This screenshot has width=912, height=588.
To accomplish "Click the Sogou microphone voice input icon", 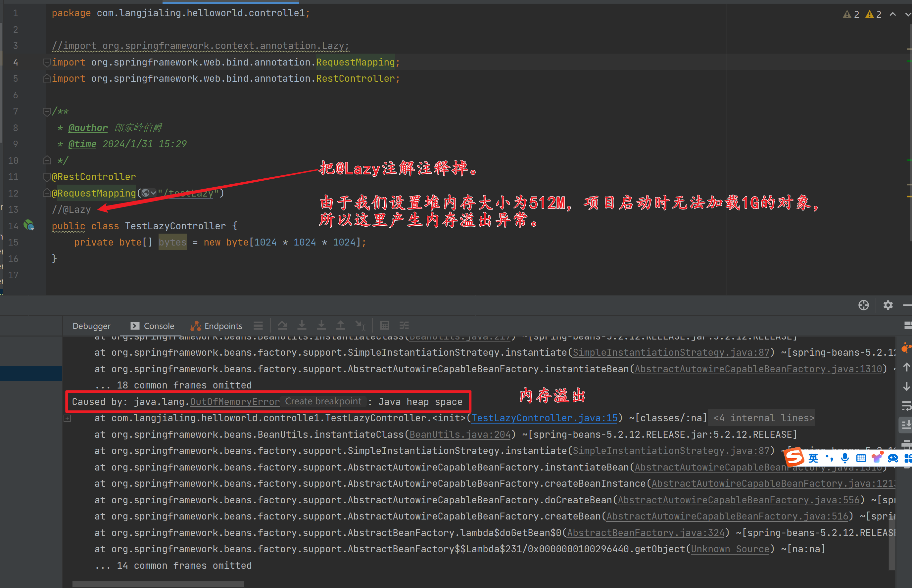I will click(845, 458).
